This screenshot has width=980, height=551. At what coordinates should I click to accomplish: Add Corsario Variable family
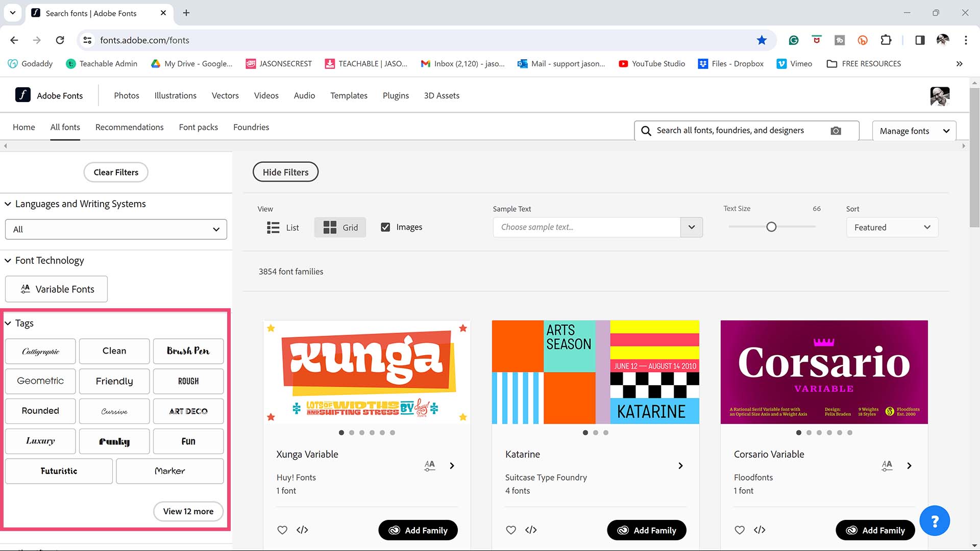pyautogui.click(x=875, y=531)
